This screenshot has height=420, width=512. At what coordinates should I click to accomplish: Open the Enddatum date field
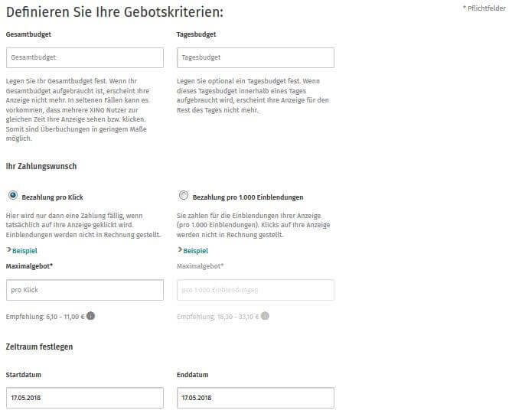point(256,398)
